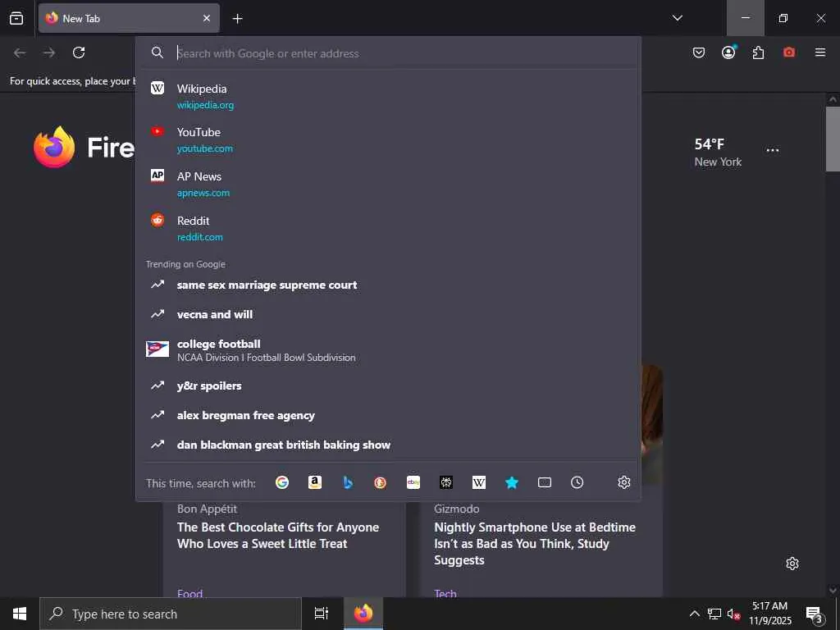
Task: Click the magnifier icon in the address bar
Action: (157, 52)
